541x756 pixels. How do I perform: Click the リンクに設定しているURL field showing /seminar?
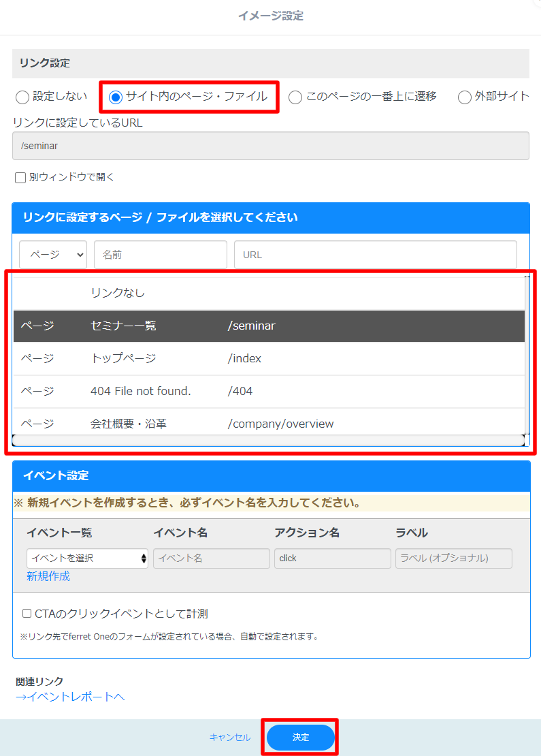271,146
